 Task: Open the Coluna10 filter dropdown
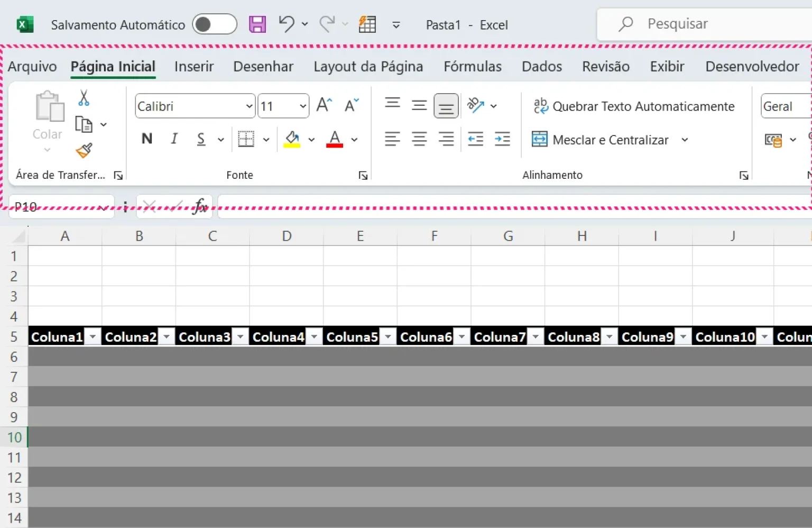click(x=764, y=336)
